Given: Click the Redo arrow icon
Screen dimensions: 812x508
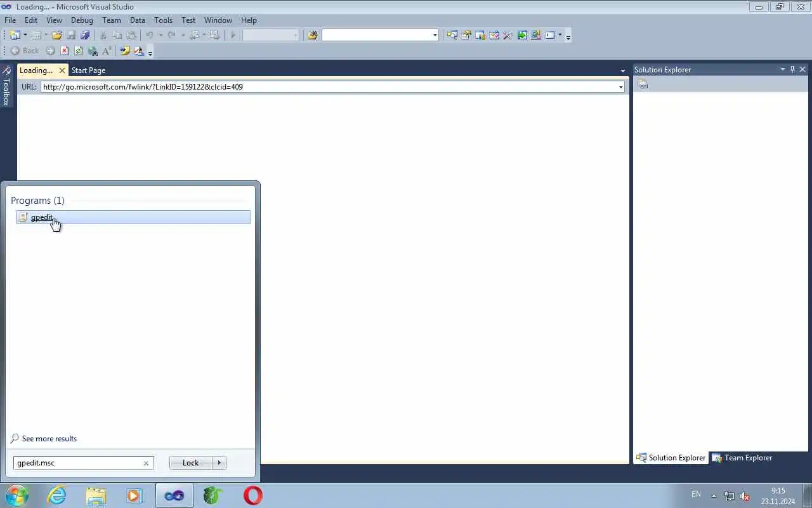Looking at the screenshot, I should pos(171,36).
